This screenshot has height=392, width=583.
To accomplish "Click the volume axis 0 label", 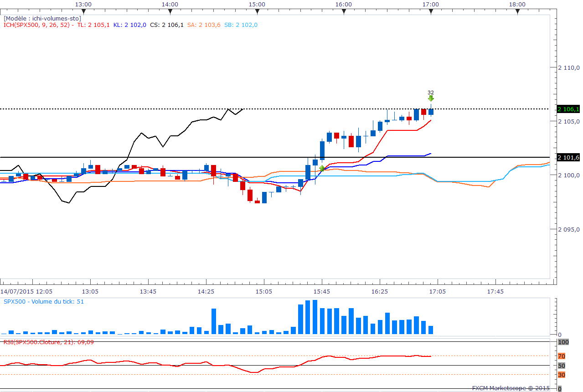I will pos(560,335).
